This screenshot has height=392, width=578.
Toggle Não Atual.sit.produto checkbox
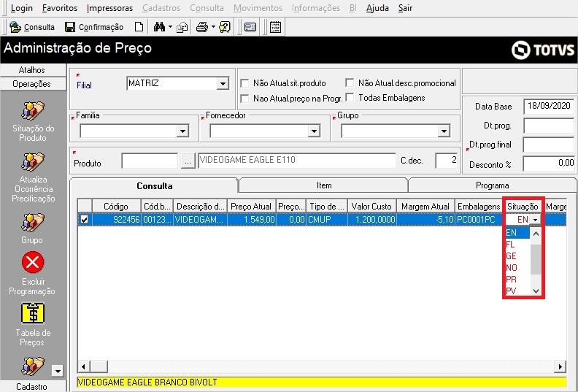tap(244, 83)
